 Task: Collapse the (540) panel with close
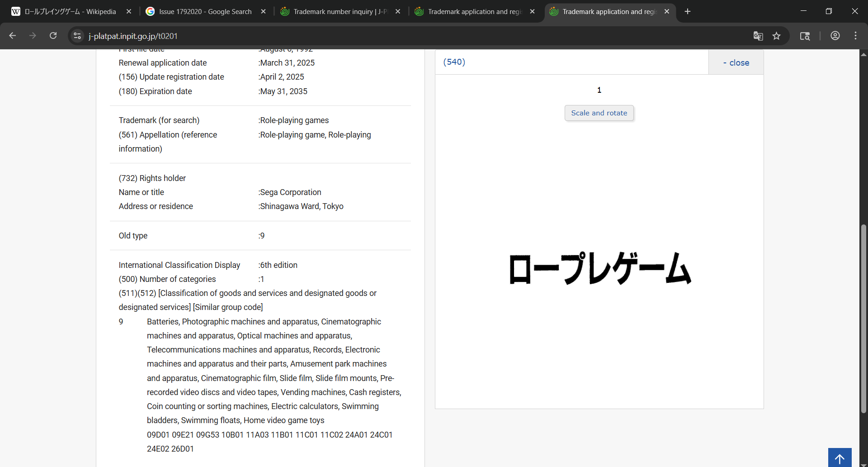pos(736,62)
